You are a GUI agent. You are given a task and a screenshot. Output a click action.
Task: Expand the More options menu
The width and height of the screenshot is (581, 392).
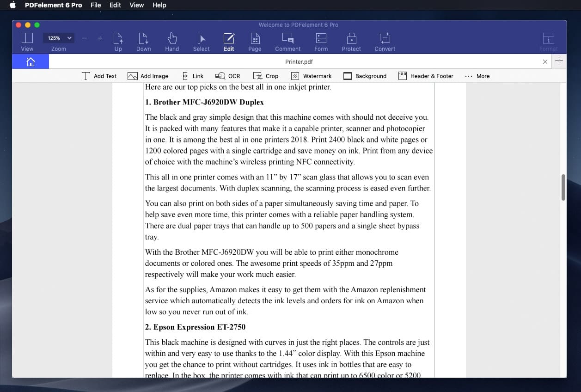(477, 76)
